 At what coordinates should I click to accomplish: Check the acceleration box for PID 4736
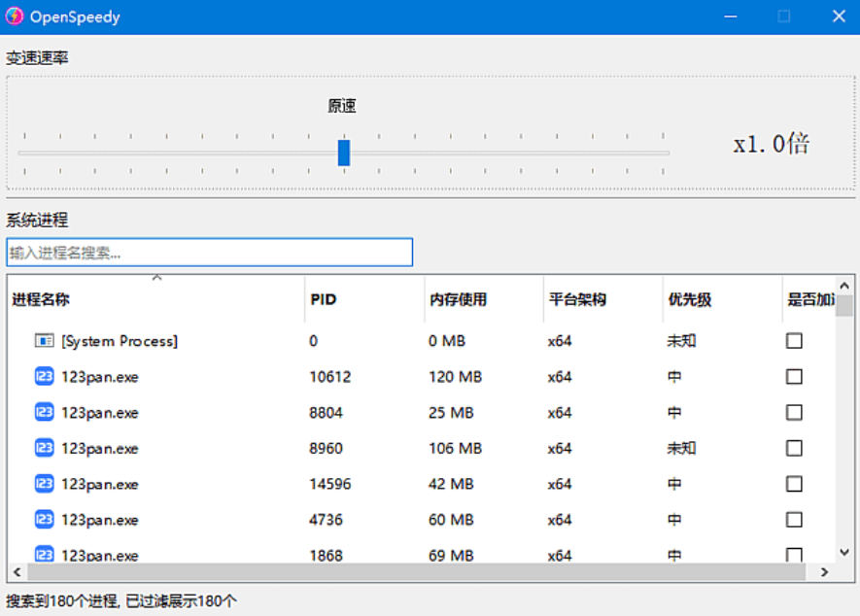[794, 520]
